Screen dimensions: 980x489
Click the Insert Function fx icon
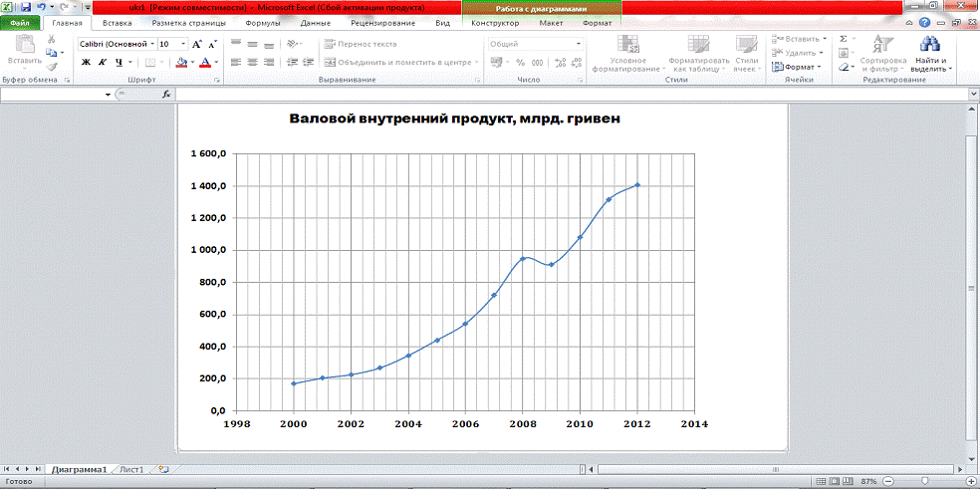pos(166,94)
